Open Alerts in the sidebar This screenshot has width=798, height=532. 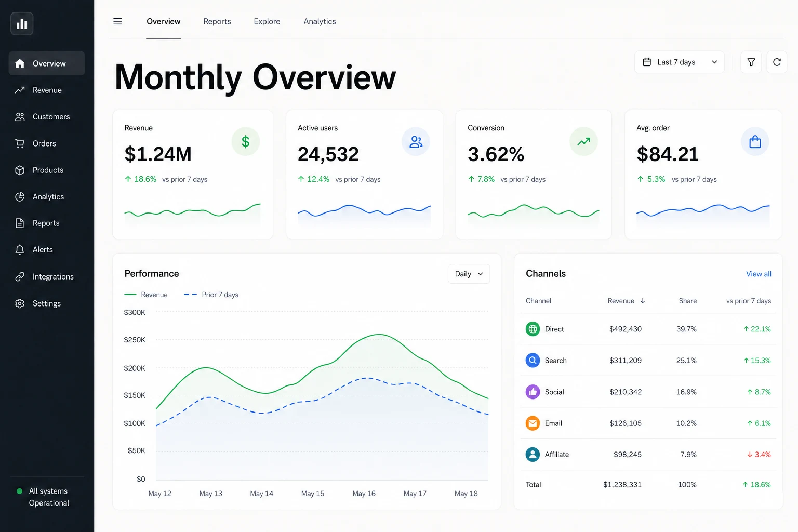(47, 250)
